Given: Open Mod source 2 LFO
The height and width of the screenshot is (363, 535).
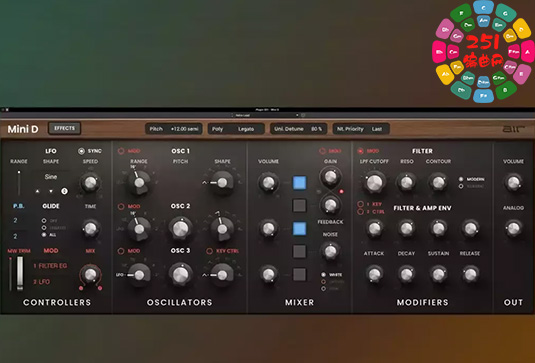Looking at the screenshot, I should [x=42, y=282].
